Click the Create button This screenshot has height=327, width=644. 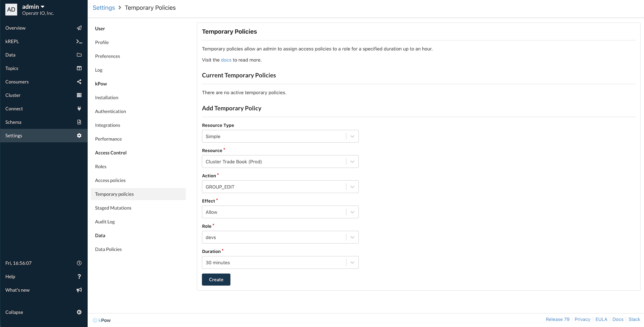click(216, 280)
